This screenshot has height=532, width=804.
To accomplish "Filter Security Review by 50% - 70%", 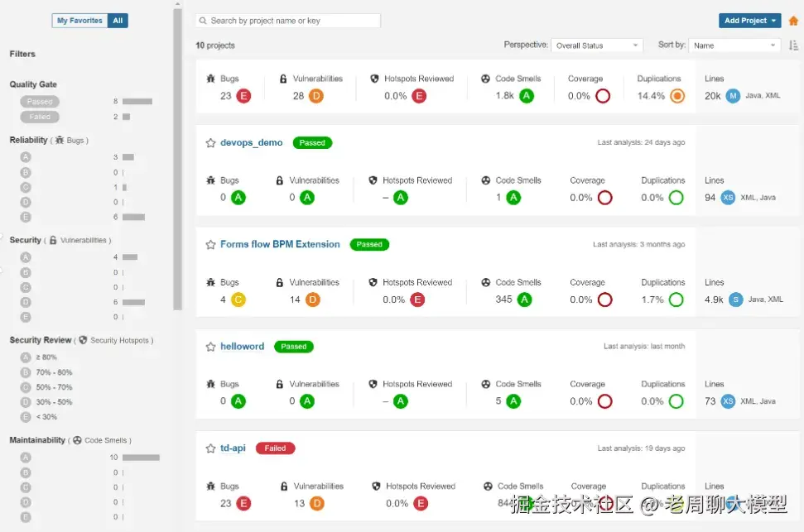I will [x=46, y=387].
